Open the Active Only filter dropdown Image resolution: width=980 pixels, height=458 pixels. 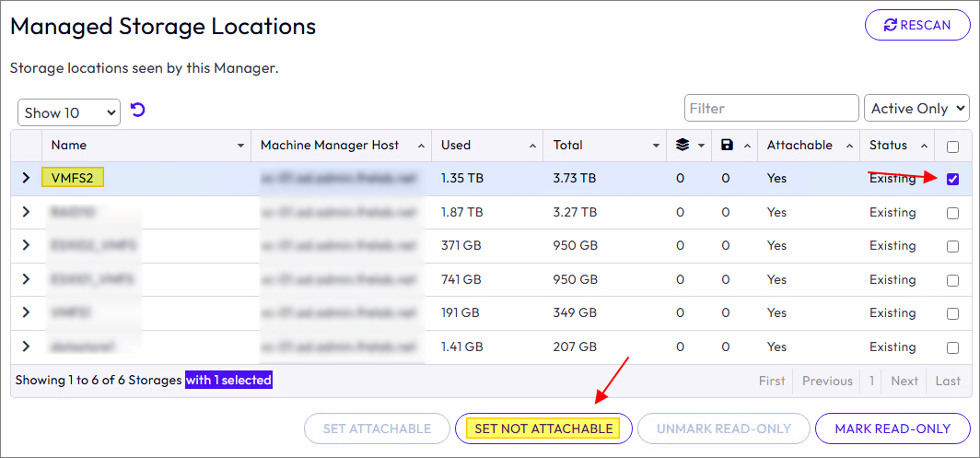click(x=916, y=108)
